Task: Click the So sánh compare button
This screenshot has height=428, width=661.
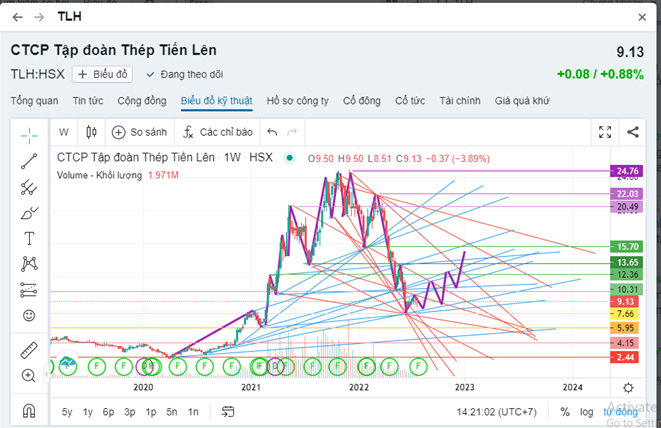Action: [x=140, y=132]
